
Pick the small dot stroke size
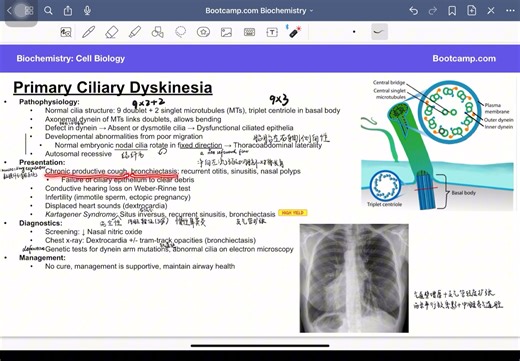click(354, 32)
